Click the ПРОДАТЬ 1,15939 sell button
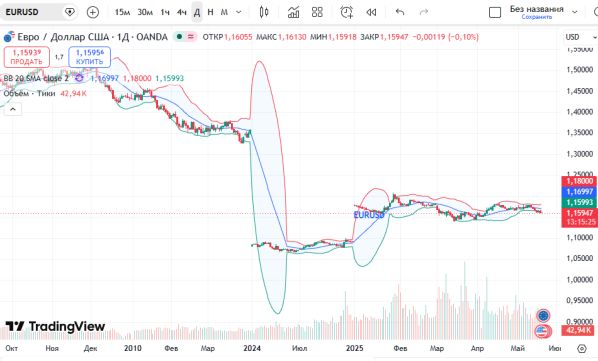This screenshot has width=598, height=361. (x=26, y=57)
